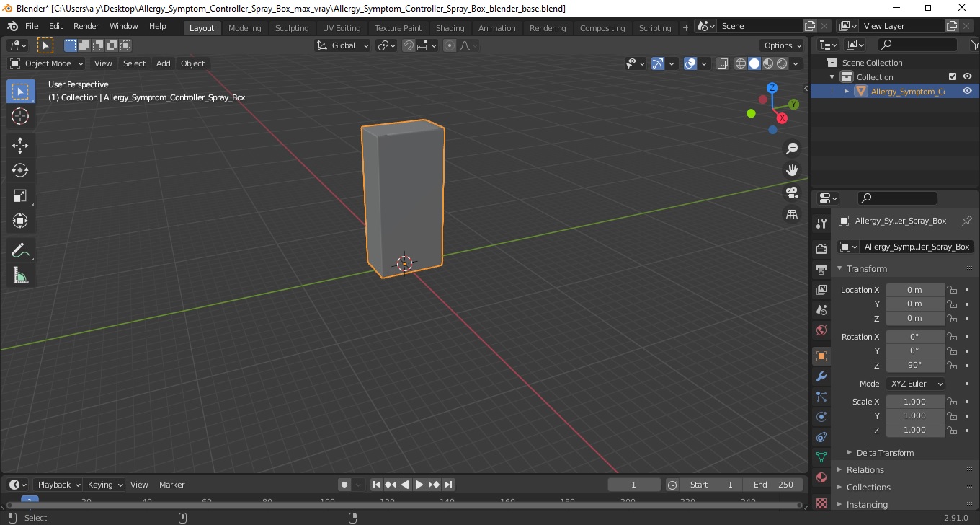Switch to the UV Editing workspace tab
The image size is (980, 525).
[342, 28]
